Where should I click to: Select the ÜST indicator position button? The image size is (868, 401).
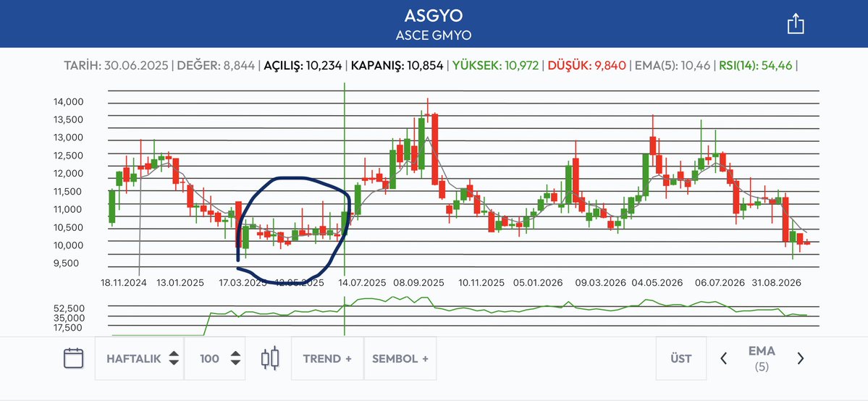[x=681, y=358]
